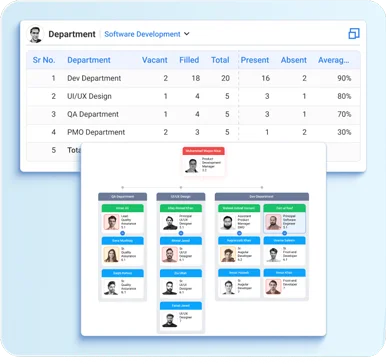Click the truncated Averag... column header

(334, 60)
